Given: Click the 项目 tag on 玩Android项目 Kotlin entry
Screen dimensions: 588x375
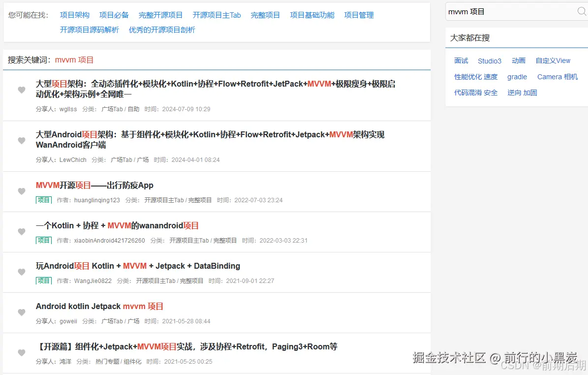Looking at the screenshot, I should pos(43,281).
